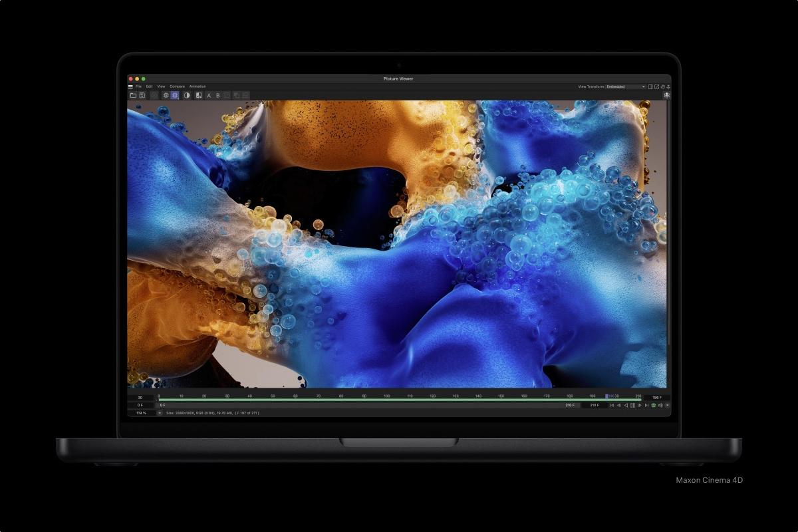Image resolution: width=798 pixels, height=532 pixels.
Task: Open the Edit menu
Action: tap(150, 86)
